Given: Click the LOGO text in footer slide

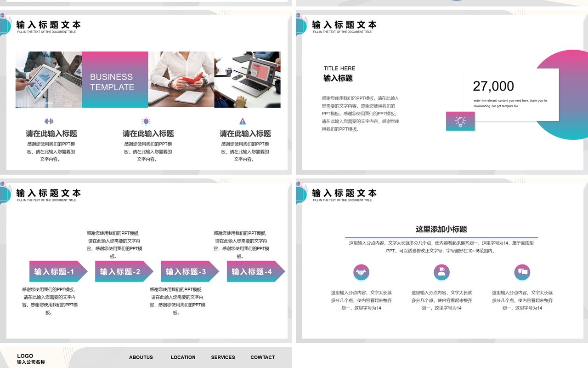Looking at the screenshot, I should coord(25,356).
